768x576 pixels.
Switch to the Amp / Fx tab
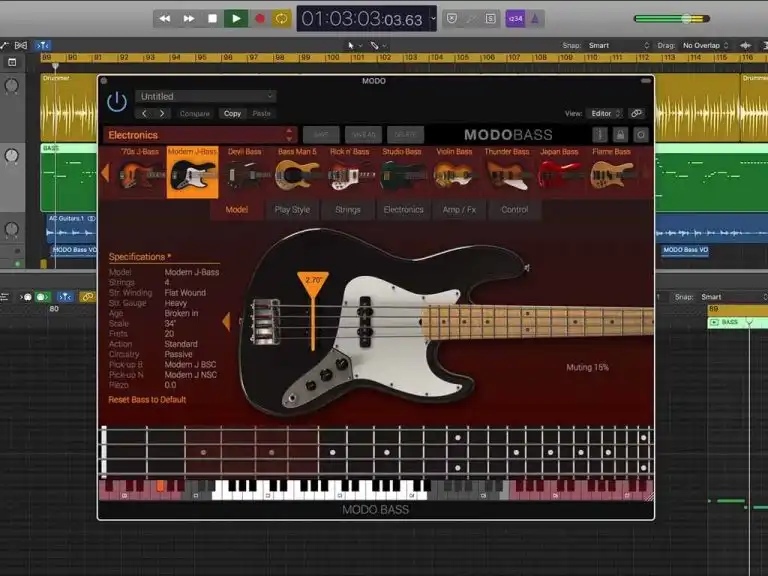point(459,210)
